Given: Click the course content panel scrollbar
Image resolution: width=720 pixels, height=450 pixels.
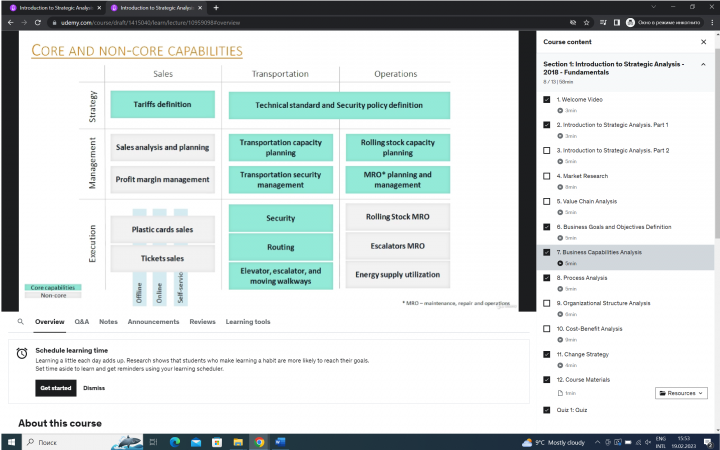Looking at the screenshot, I should point(716,138).
